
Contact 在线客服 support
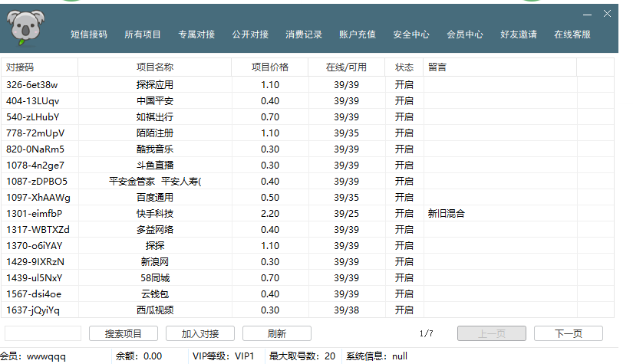point(572,34)
